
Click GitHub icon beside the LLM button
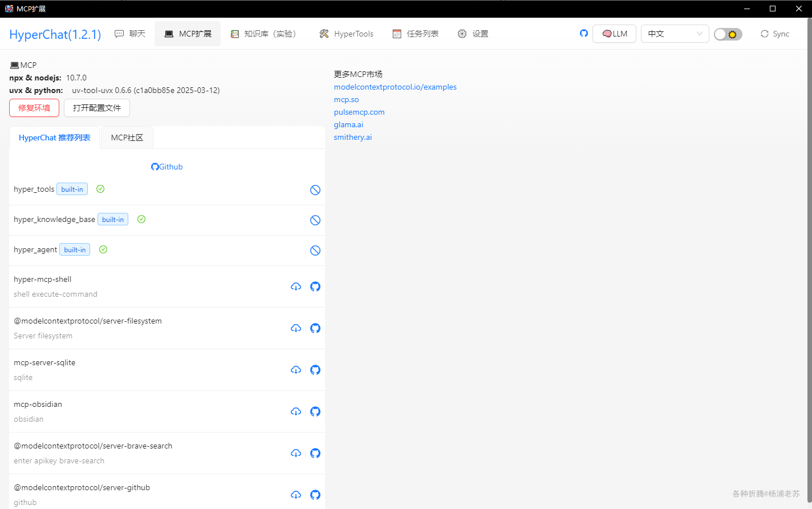[x=584, y=33]
